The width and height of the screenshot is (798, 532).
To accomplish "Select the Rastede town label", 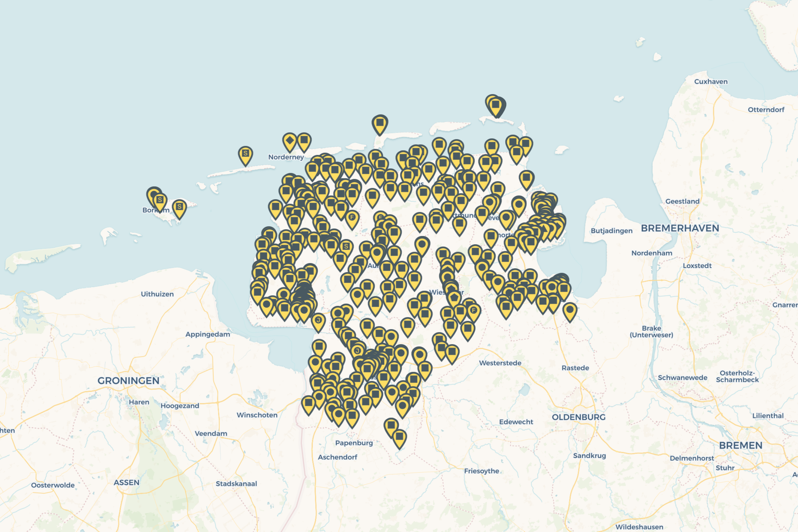I will 575,368.
